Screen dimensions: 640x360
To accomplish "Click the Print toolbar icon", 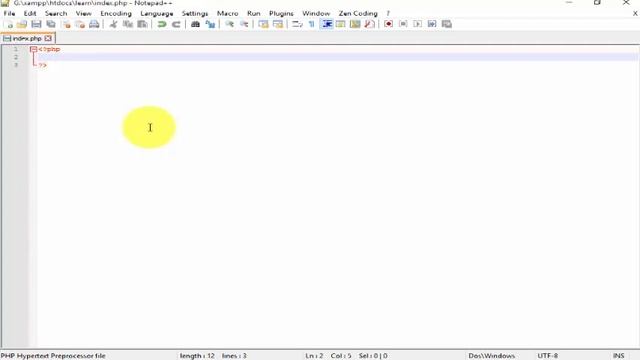I will coord(94,24).
